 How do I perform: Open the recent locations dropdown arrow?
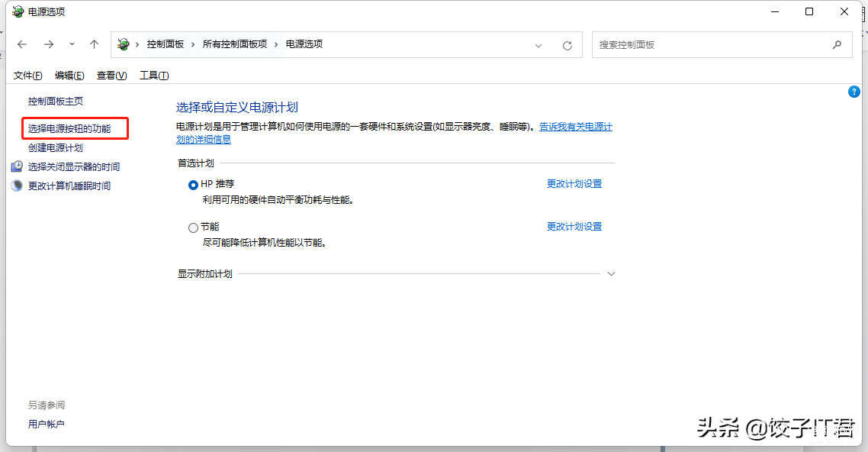click(72, 44)
